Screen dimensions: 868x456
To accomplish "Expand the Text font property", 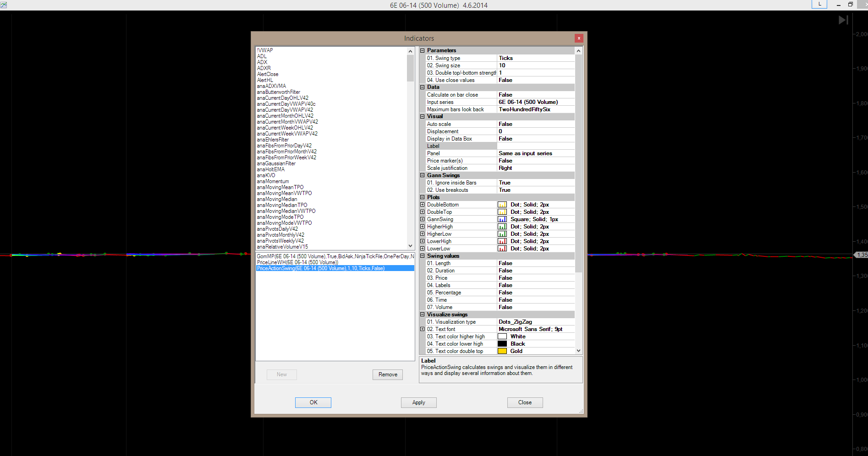I will (423, 329).
